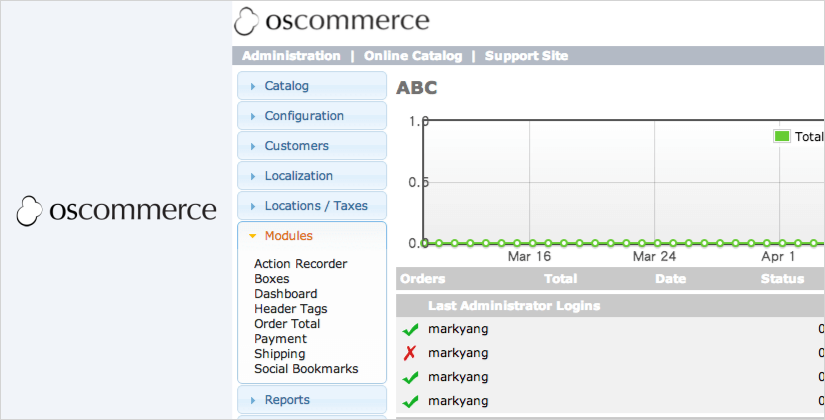Open the Administration menu link
Screen dimensions: 825x420
291,56
